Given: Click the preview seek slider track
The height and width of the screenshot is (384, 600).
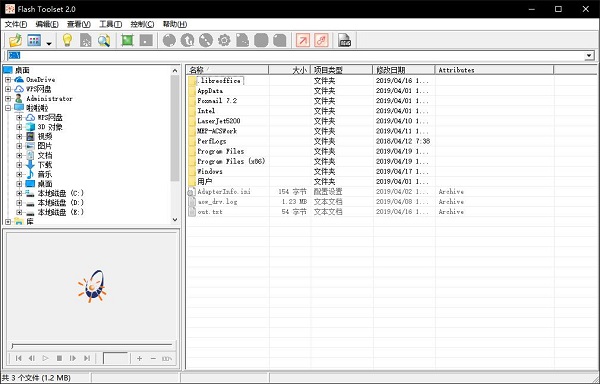Looking at the screenshot, I should [x=92, y=345].
